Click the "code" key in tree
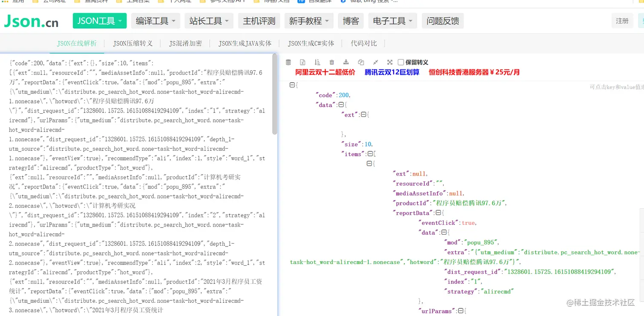Image resolution: width=644 pixels, height=316 pixels. click(x=326, y=95)
